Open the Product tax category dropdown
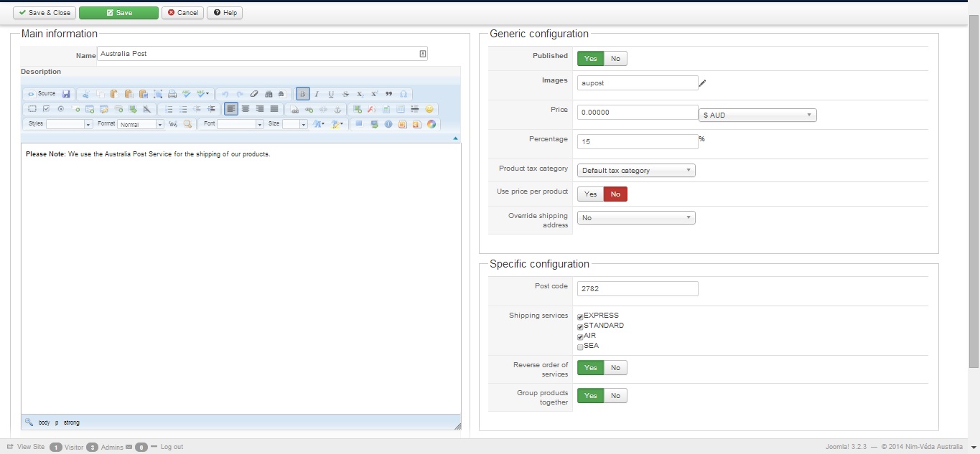 click(x=636, y=171)
